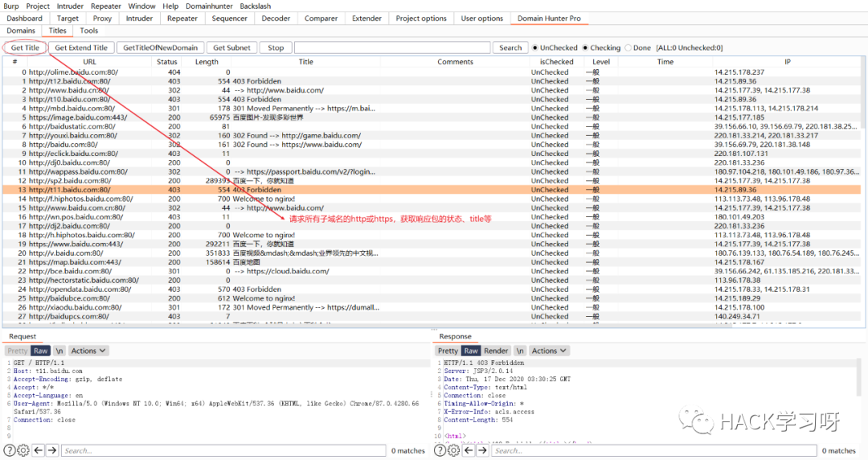Select the Done radio filter
This screenshot has width=868, height=460.
click(628, 47)
